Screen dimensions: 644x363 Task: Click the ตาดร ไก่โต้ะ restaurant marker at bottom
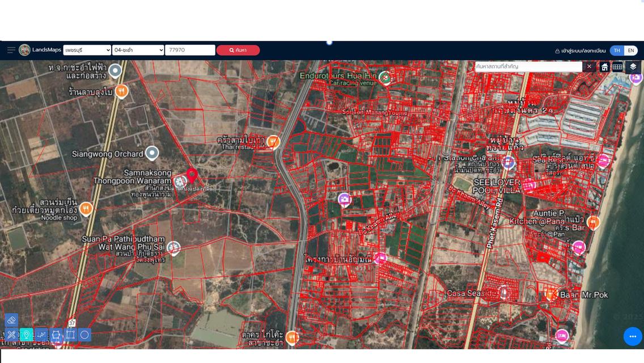(292, 337)
